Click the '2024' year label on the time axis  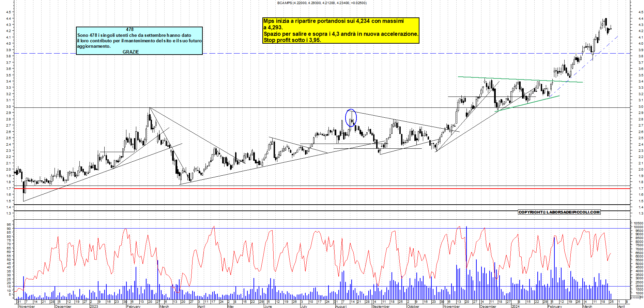pyautogui.click(x=516, y=306)
